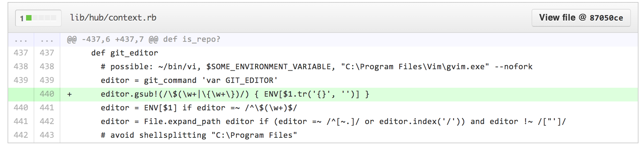The width and height of the screenshot is (644, 146).
Task: Click the File.expand_path code line
Action: [333, 122]
